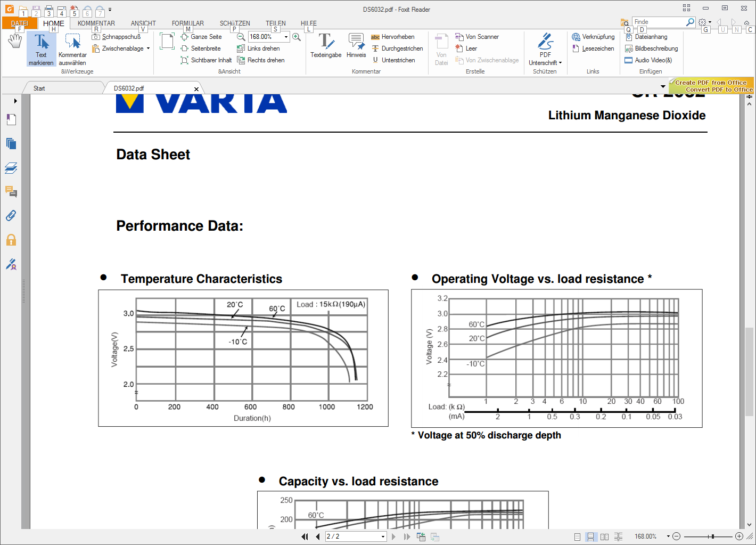Open the quick access toolbar customize arrow
The height and width of the screenshot is (545, 756).
pyautogui.click(x=110, y=10)
